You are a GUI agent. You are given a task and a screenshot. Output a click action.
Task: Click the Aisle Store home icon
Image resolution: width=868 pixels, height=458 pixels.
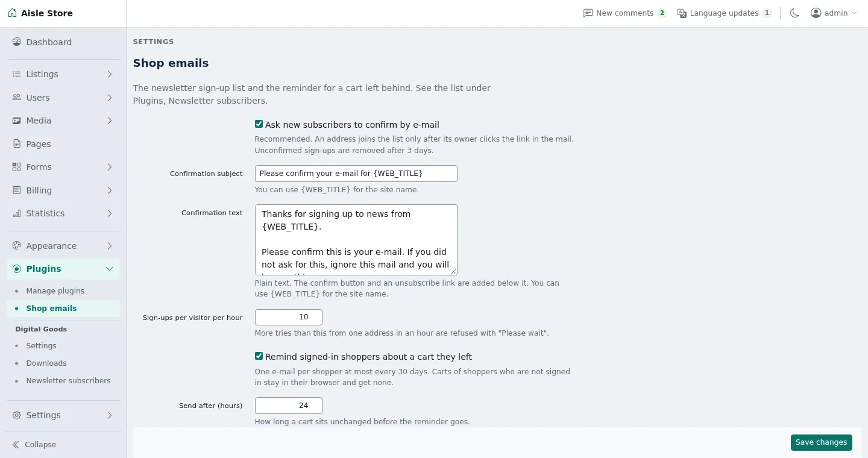(12, 13)
